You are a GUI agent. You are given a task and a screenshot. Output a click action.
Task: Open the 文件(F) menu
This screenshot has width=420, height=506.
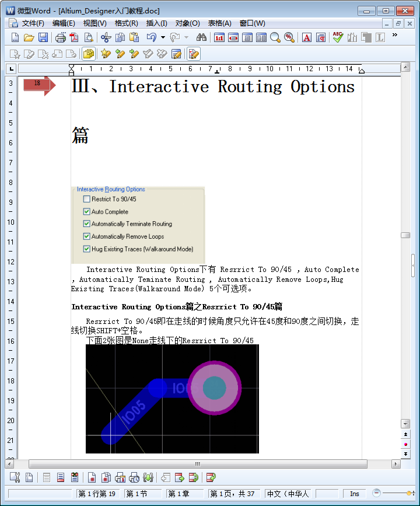(x=33, y=23)
